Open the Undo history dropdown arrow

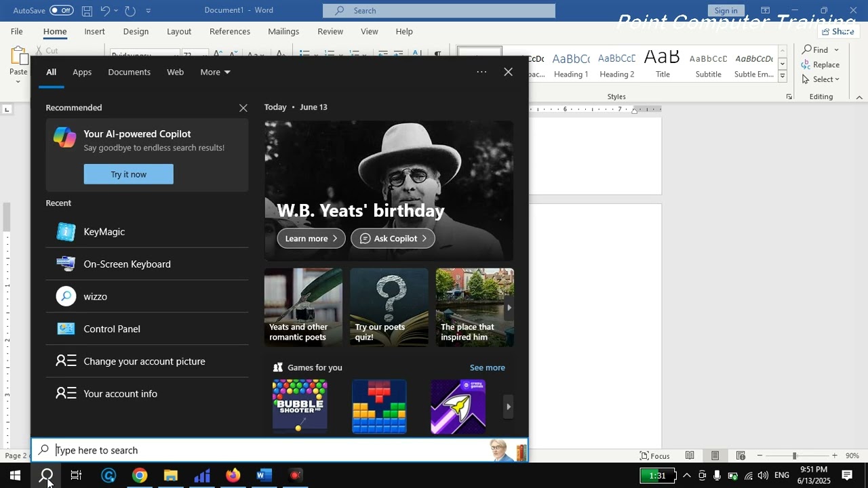[x=116, y=11]
